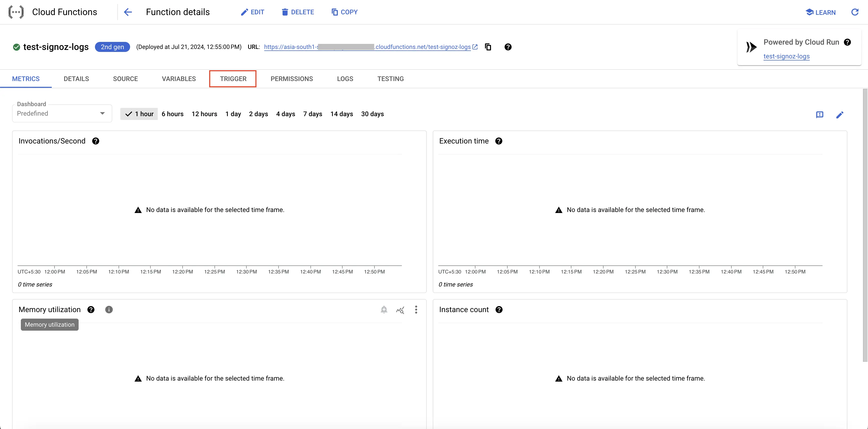Select the 6 hours time range
Viewport: 868px width, 429px height.
pos(173,114)
